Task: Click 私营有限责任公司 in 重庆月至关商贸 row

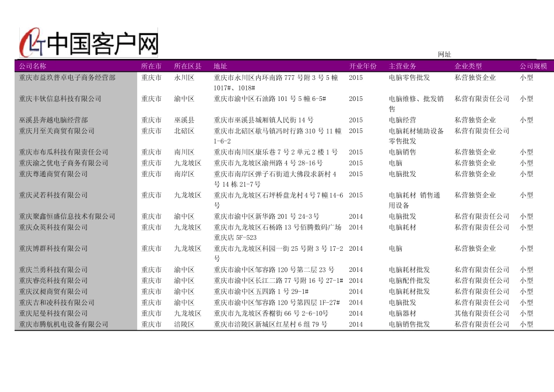Action: coord(482,131)
